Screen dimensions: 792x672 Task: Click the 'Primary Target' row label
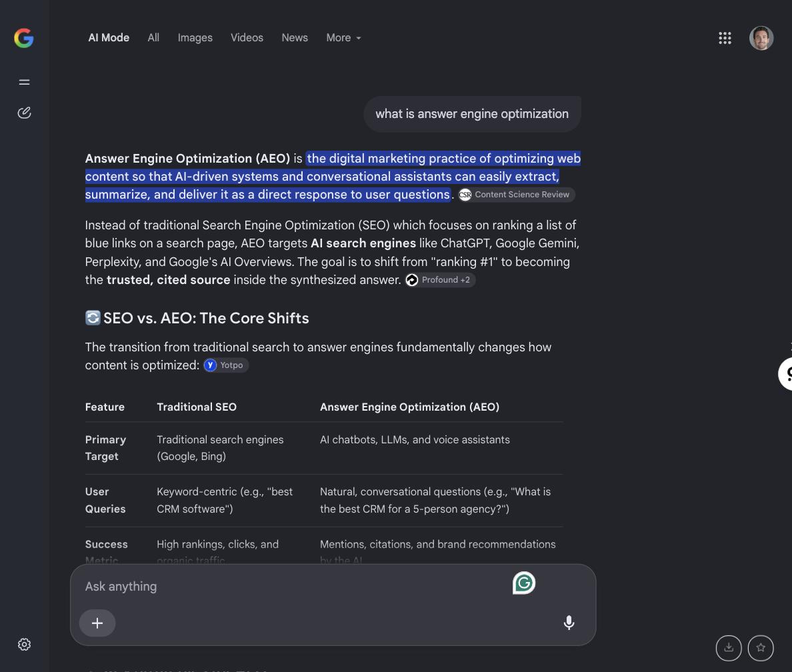click(105, 448)
